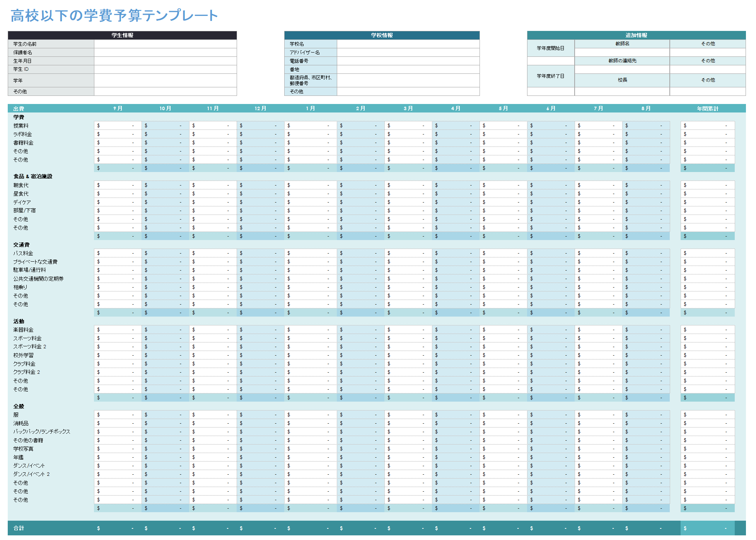Select the 服 row label

16,415
